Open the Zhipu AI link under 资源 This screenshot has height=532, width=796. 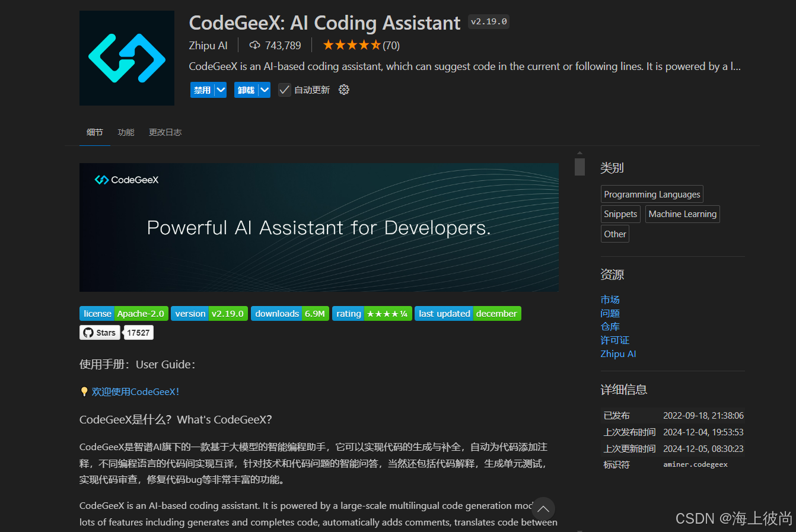point(618,354)
